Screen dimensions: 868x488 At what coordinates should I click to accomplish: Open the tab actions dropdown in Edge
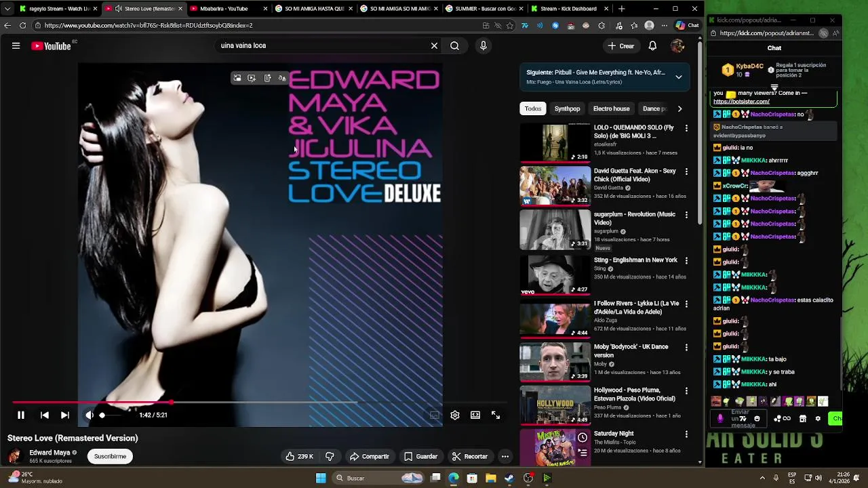point(7,9)
